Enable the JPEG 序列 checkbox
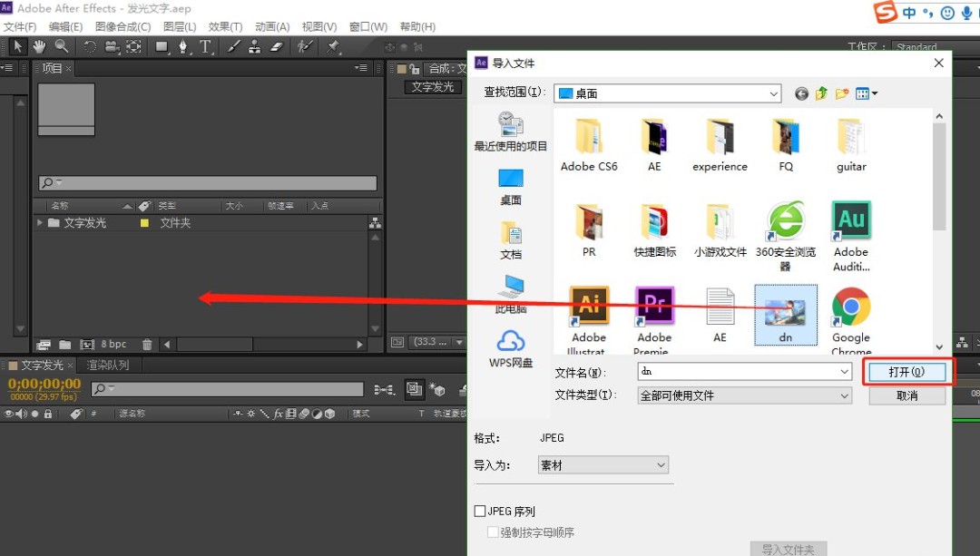980x556 pixels. click(x=481, y=511)
